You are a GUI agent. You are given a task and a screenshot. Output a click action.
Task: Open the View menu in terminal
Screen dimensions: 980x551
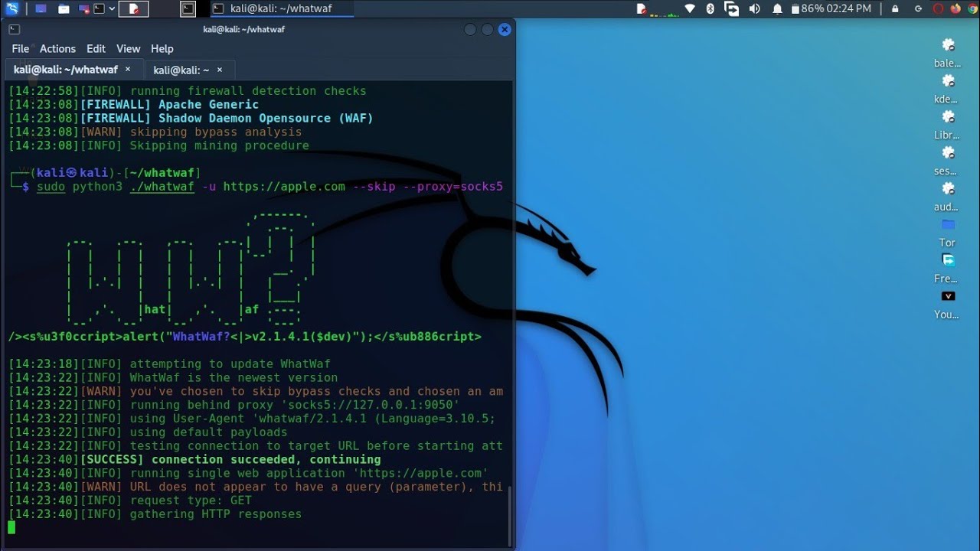coord(128,48)
